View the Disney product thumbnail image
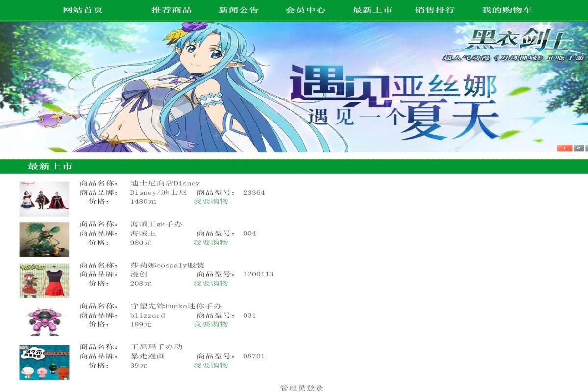 [44, 198]
